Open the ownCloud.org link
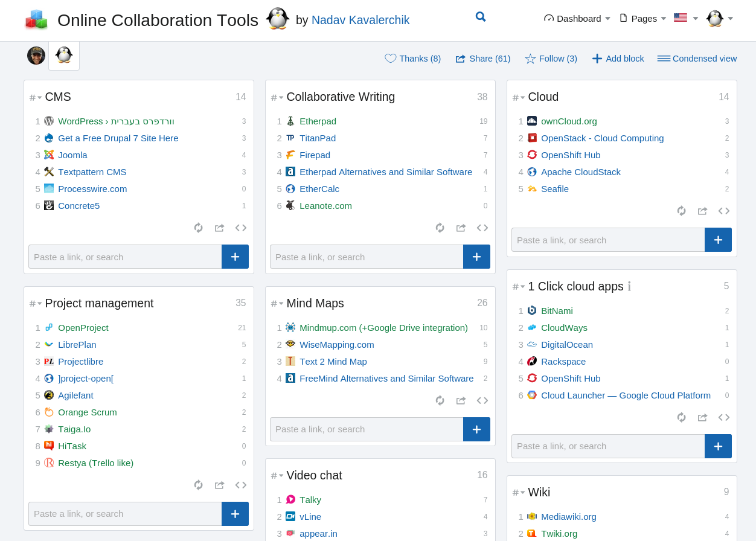756x541 pixels. click(x=569, y=121)
